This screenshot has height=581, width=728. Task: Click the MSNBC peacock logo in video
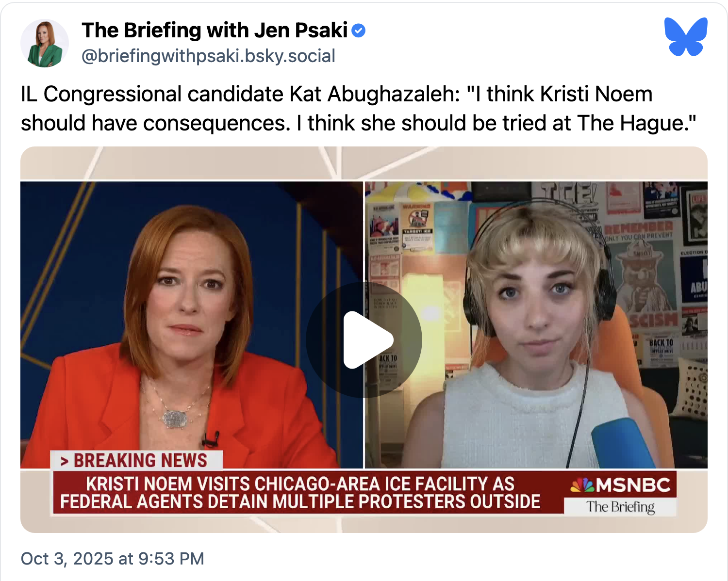[x=582, y=485]
